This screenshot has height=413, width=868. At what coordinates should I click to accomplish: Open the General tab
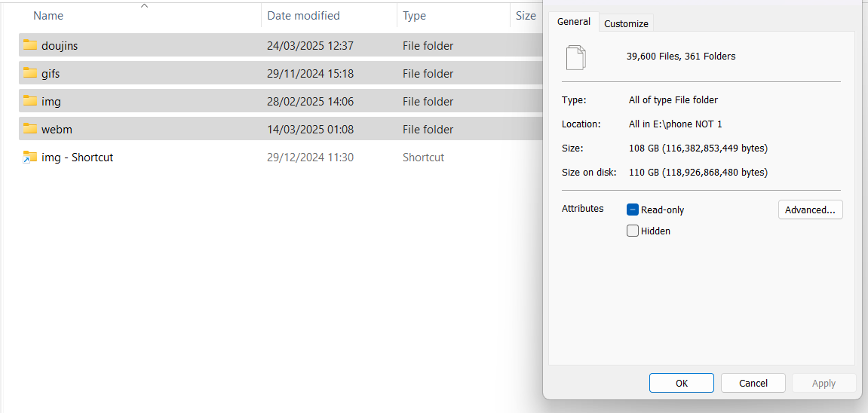point(573,22)
